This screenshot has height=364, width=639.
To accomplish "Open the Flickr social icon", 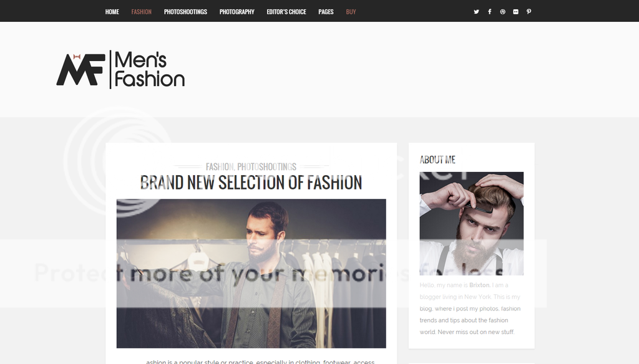I will [515, 12].
